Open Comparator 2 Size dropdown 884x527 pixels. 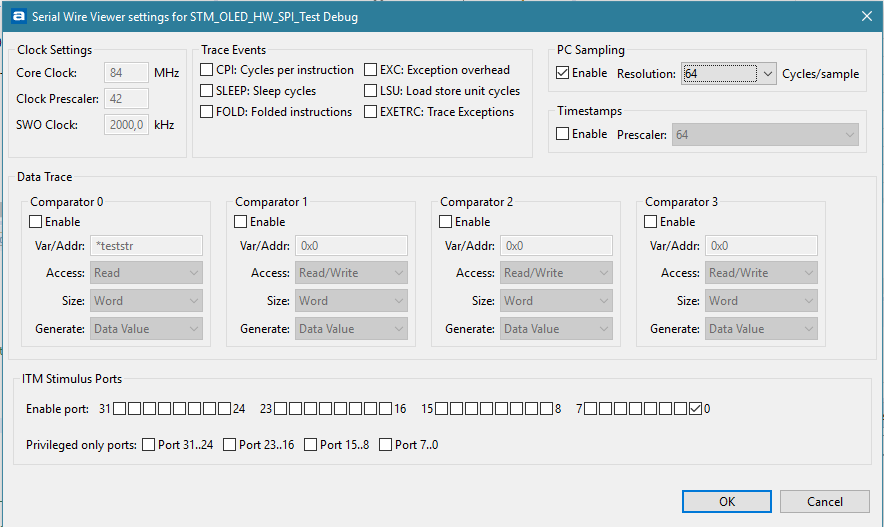tap(556, 301)
